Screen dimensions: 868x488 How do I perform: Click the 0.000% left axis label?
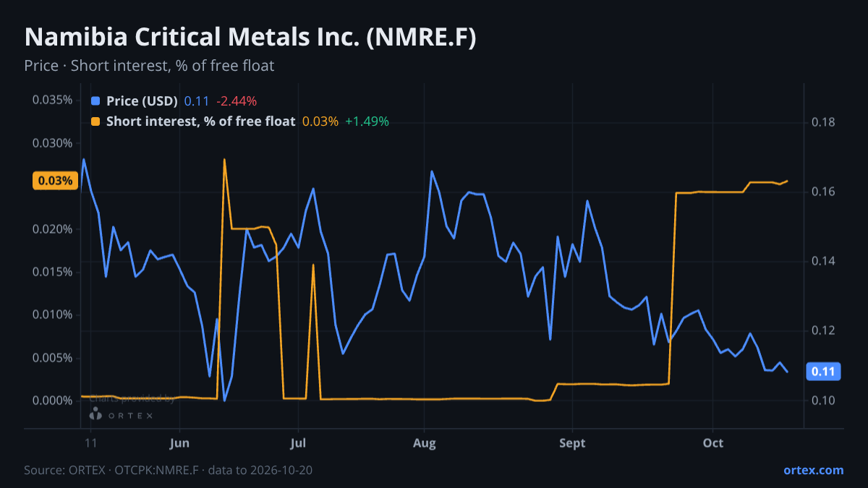pyautogui.click(x=52, y=401)
